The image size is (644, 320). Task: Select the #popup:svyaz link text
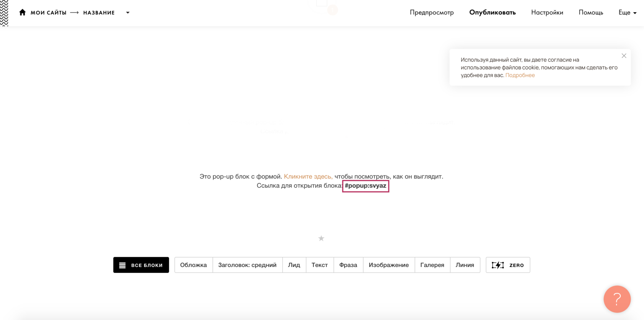click(x=366, y=186)
